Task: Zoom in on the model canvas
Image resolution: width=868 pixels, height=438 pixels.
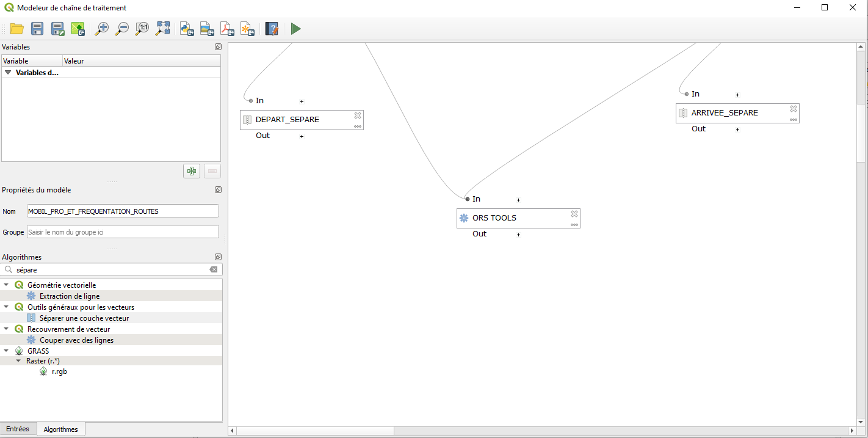Action: 102,29
